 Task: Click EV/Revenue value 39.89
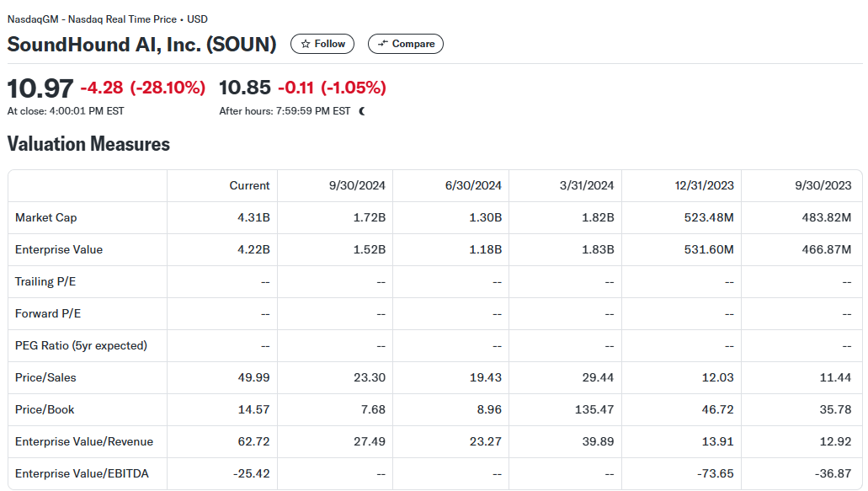(598, 442)
